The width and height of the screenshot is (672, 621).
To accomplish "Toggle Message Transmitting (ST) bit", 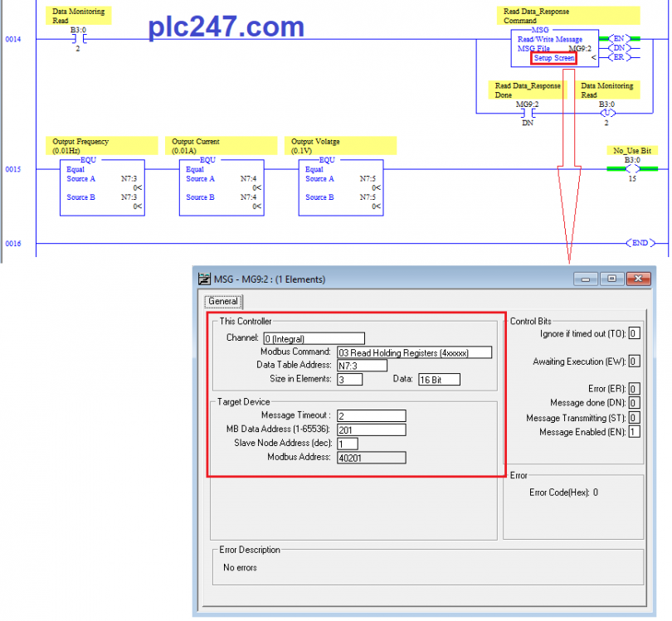I will tap(634, 418).
